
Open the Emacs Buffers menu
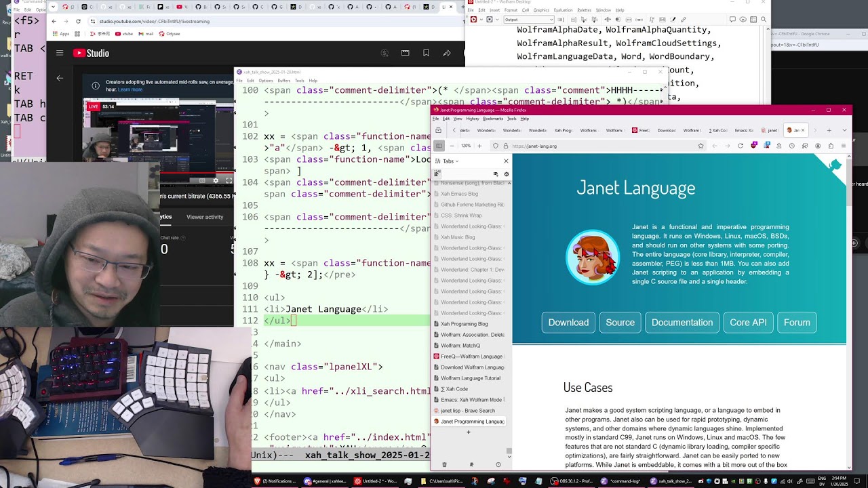283,81
